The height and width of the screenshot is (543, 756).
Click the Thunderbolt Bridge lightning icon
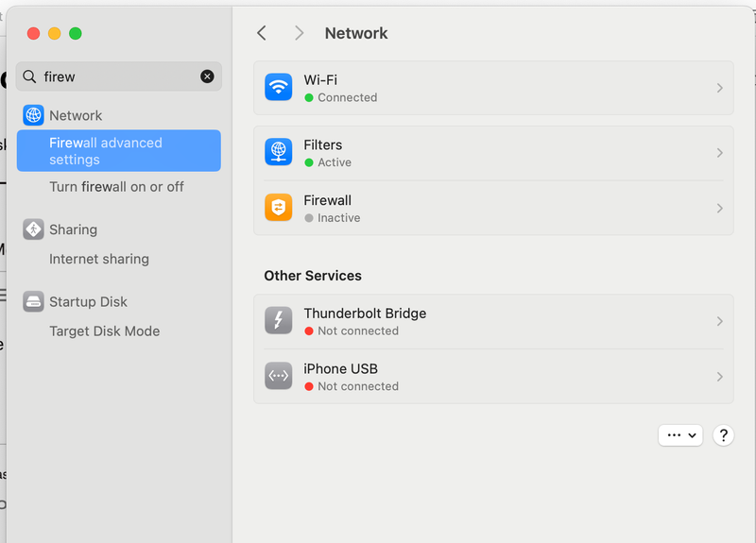coord(279,321)
